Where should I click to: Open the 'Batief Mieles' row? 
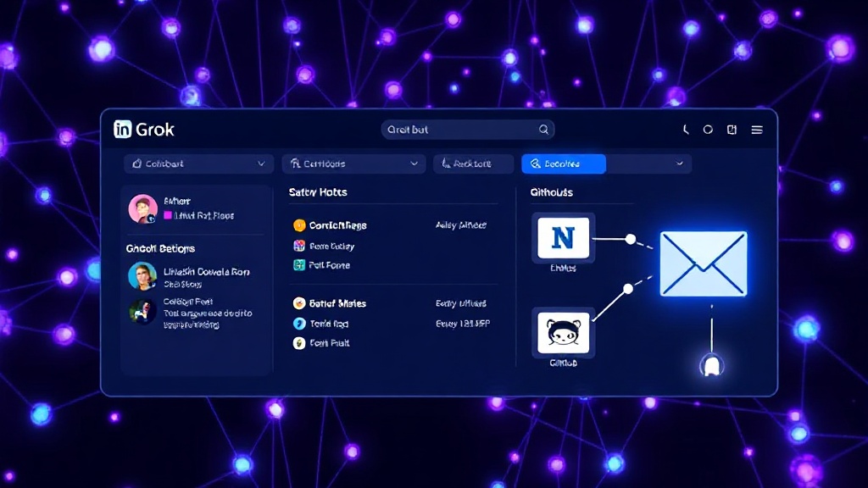point(392,303)
